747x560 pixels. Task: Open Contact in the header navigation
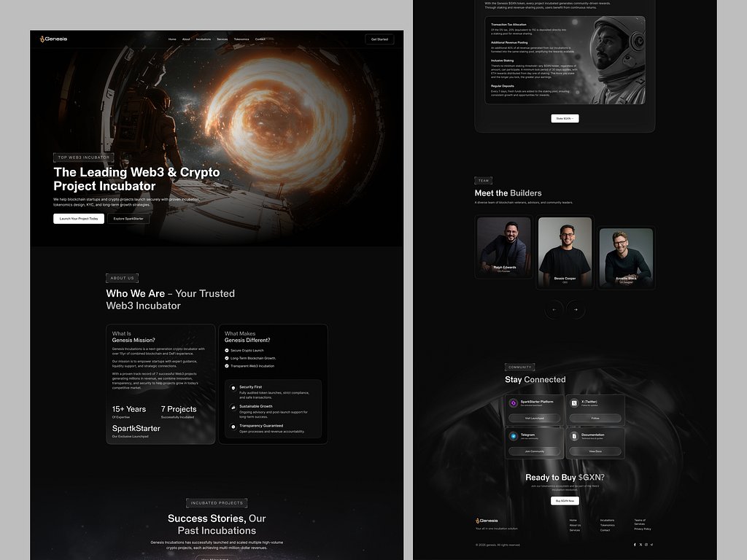point(260,39)
